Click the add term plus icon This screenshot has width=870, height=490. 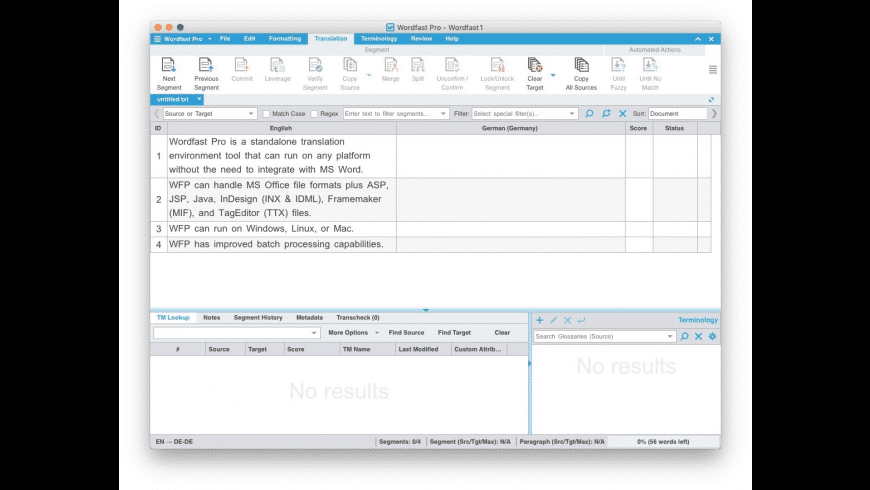539,320
